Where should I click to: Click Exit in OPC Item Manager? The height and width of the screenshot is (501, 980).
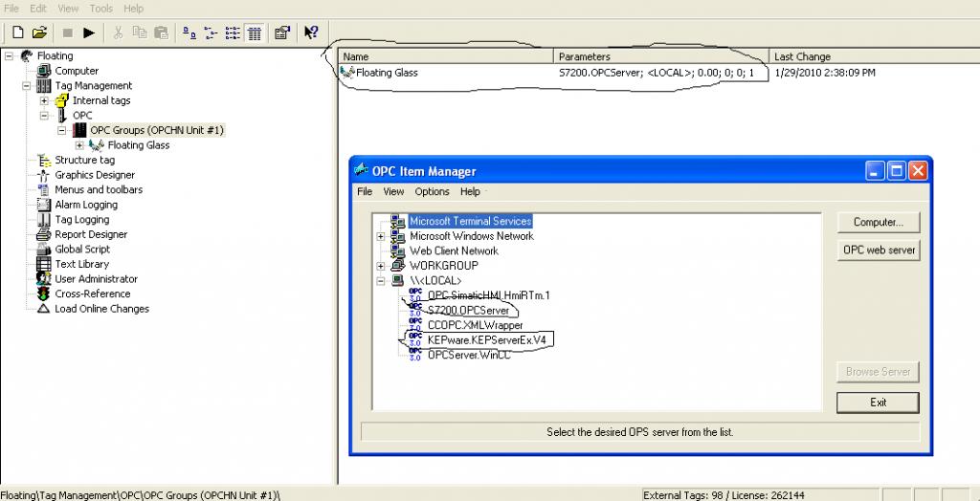[x=879, y=403]
